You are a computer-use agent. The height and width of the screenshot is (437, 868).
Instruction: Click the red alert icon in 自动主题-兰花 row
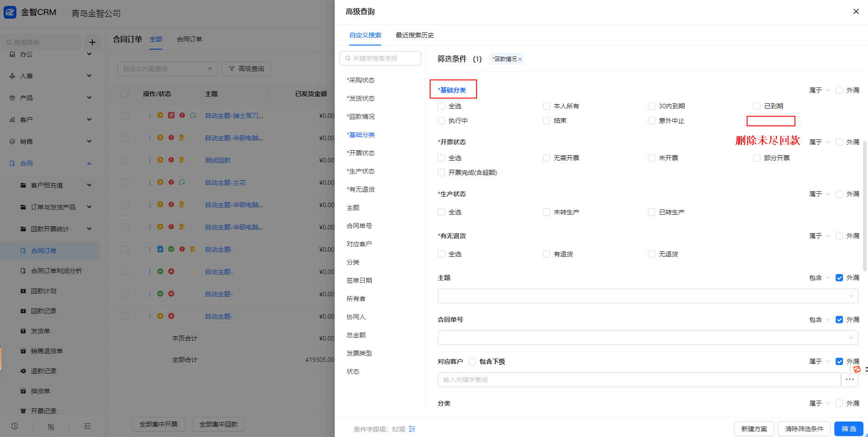pyautogui.click(x=171, y=182)
